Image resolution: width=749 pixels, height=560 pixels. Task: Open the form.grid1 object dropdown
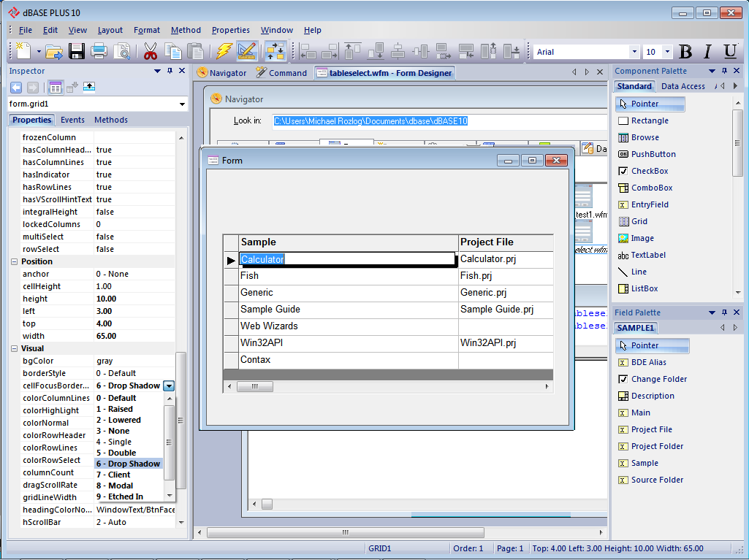[x=182, y=104]
